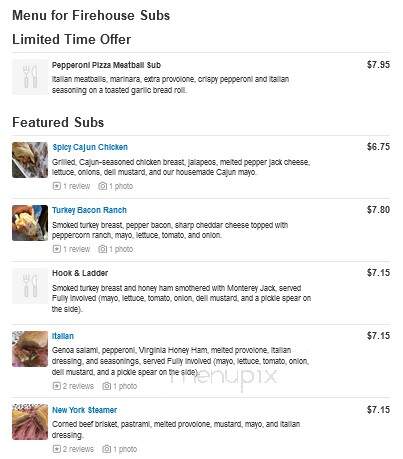Click the Turkey Bacon Ranch photo thumbnail

coord(30,223)
